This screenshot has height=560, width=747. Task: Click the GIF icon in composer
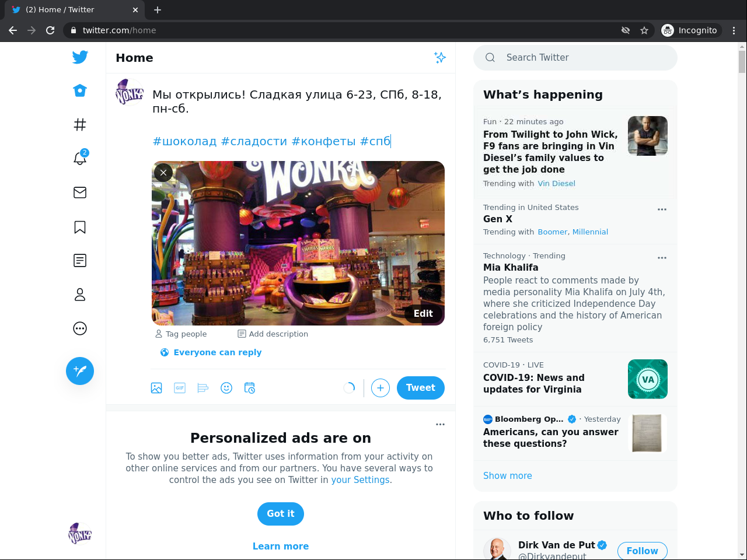[x=180, y=388]
